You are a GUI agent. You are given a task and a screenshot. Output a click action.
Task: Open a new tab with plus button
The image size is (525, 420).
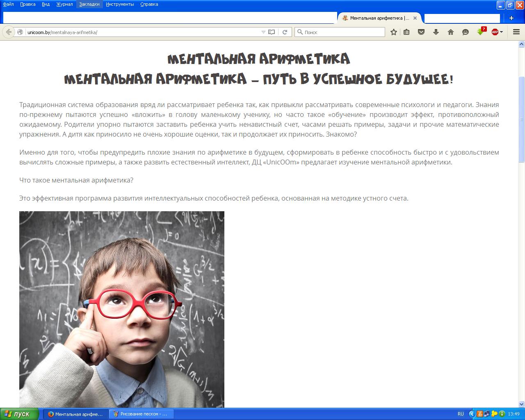511,18
